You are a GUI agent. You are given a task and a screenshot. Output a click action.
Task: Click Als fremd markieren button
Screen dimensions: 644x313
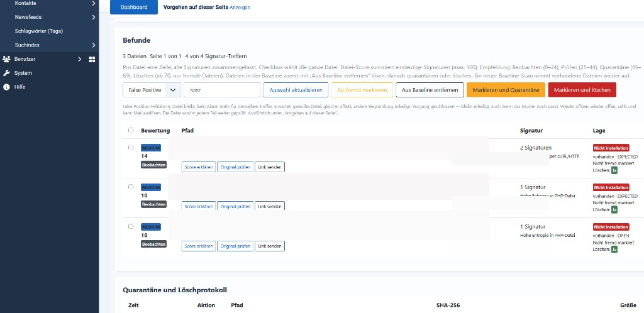point(362,90)
